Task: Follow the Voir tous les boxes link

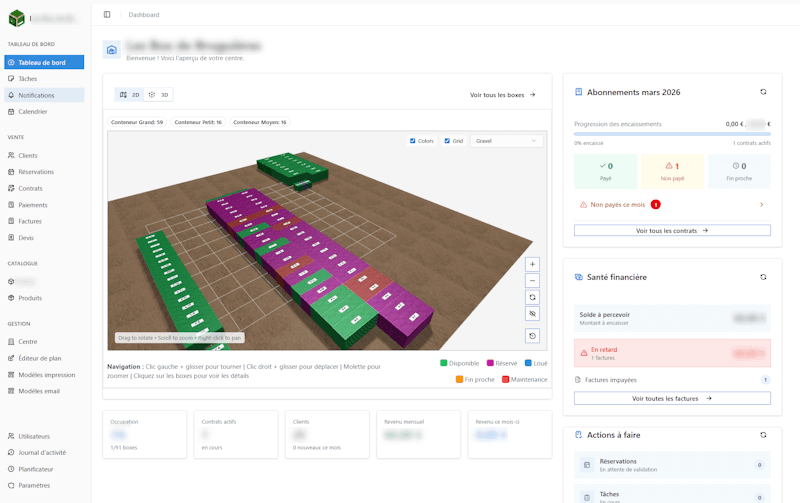Action: coord(503,95)
